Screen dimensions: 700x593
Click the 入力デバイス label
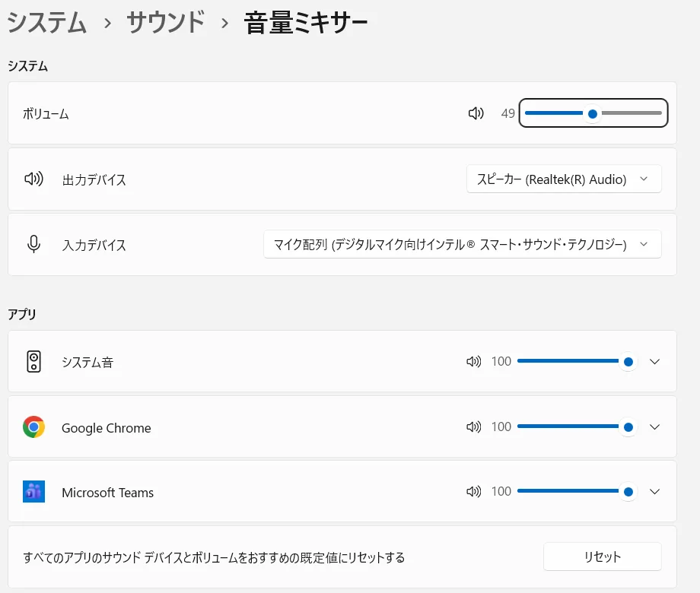point(94,245)
